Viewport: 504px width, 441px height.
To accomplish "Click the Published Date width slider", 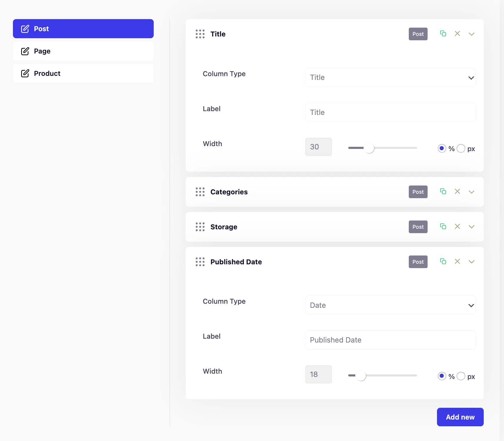I will 383,375.
